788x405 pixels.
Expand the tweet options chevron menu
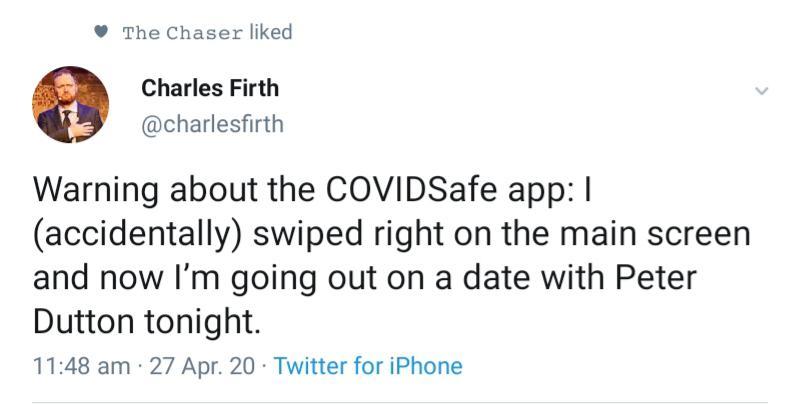coord(761,91)
